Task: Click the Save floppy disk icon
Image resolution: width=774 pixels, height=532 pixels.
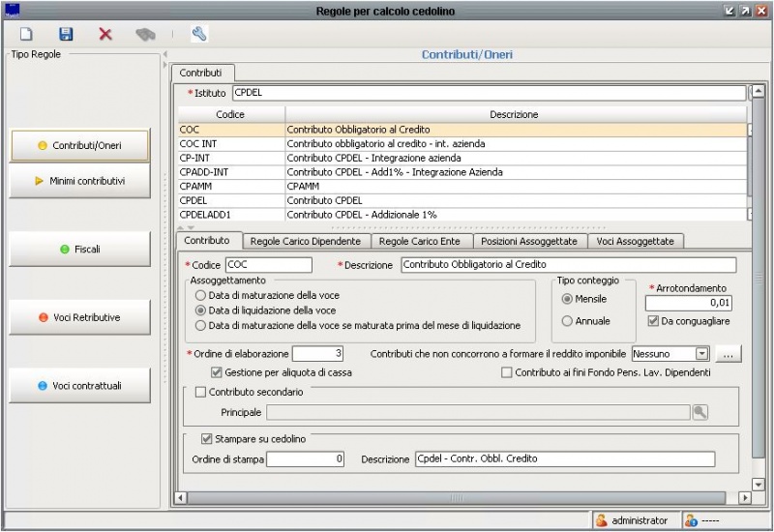Action: [67, 34]
